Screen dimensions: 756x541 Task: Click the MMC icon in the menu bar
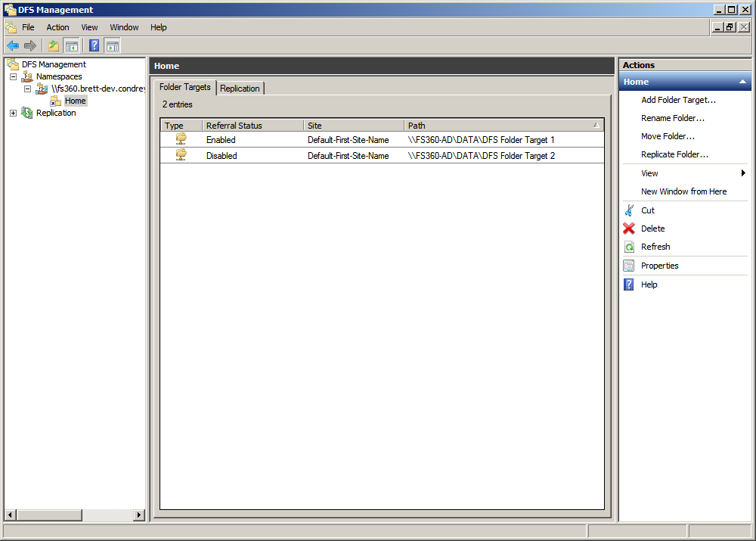(x=11, y=27)
